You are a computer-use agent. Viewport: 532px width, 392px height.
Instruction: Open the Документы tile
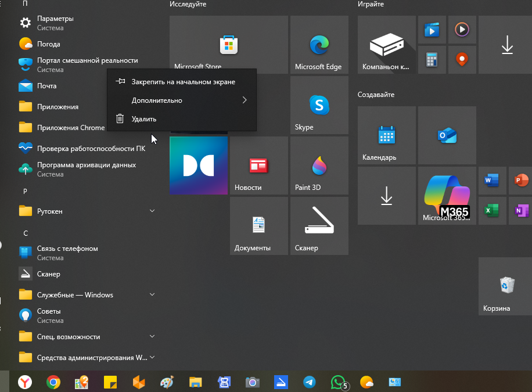click(259, 226)
